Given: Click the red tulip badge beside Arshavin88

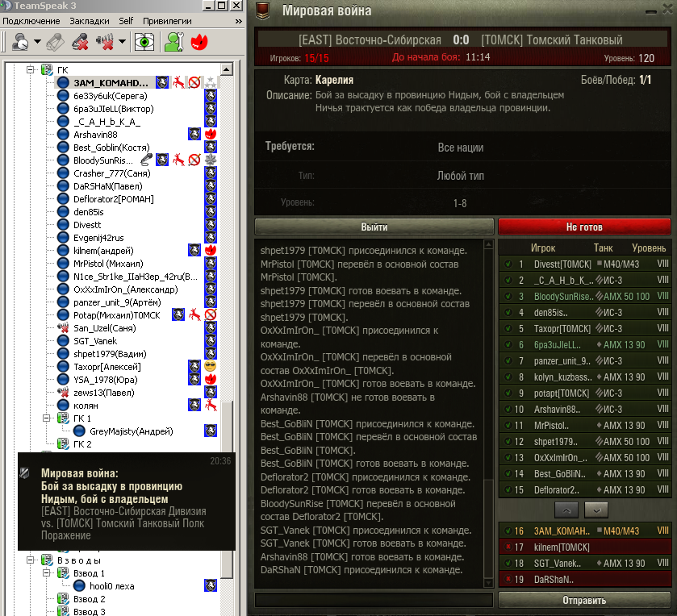Looking at the screenshot, I should [211, 134].
